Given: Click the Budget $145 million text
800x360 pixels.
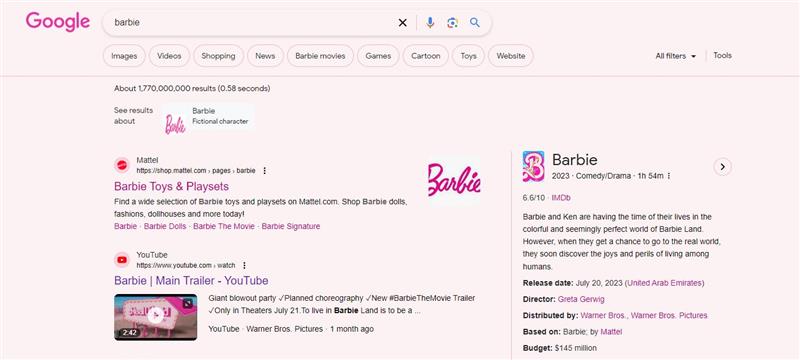Looking at the screenshot, I should pos(560,348).
